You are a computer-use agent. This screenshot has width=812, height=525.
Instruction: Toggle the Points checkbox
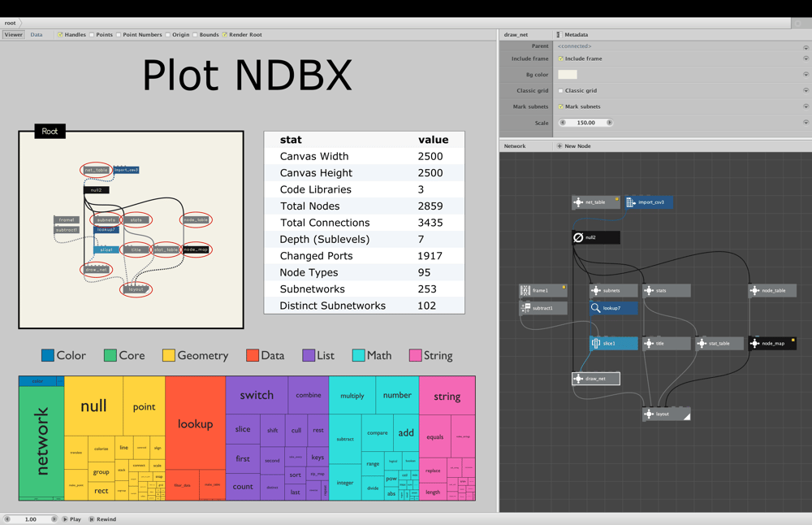(x=92, y=35)
